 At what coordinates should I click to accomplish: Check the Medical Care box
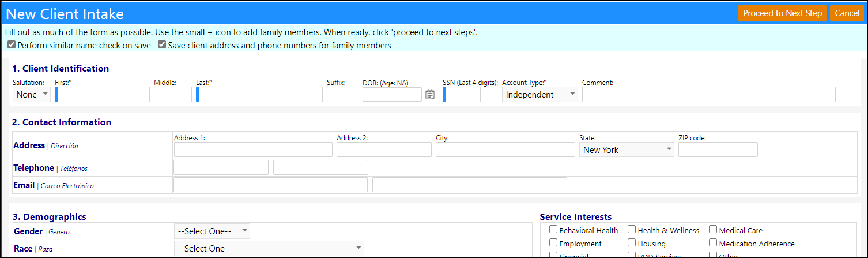pyautogui.click(x=713, y=230)
